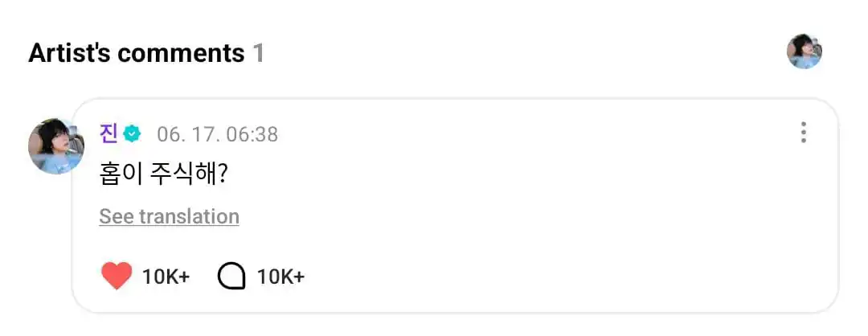868x336 pixels.
Task: Click the 10K+ replies count
Action: (280, 277)
